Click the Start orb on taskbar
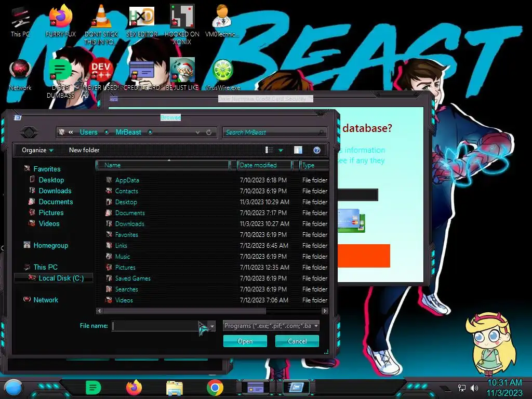Screen dimensions: 532x399 coord(13,388)
